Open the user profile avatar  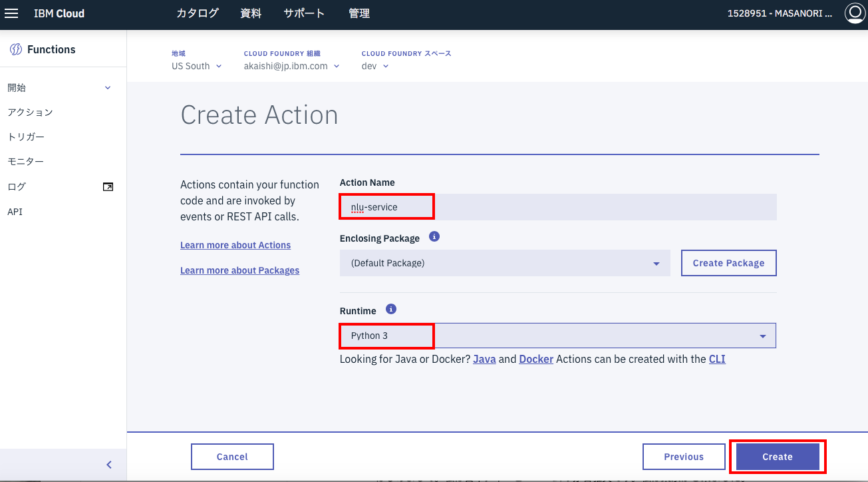tap(854, 13)
